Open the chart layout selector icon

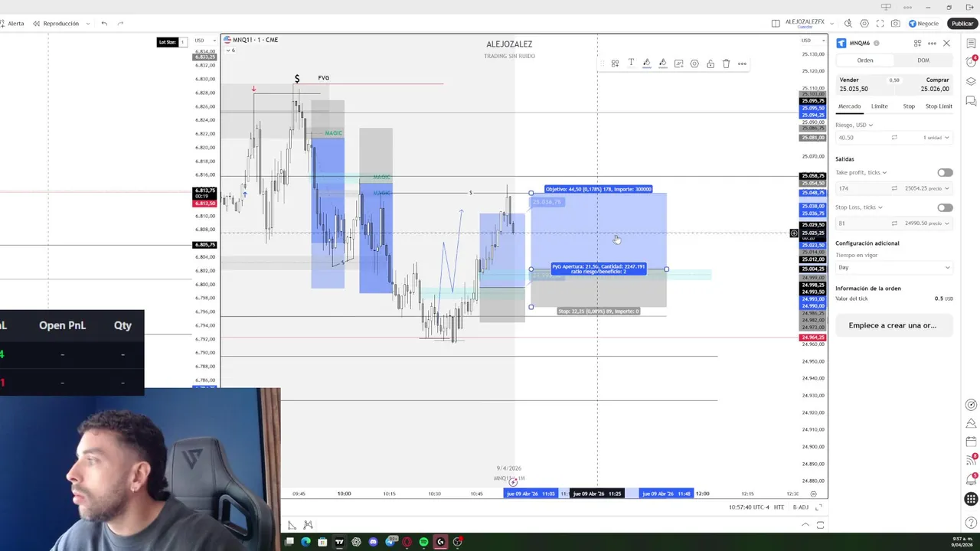pyautogui.click(x=776, y=24)
